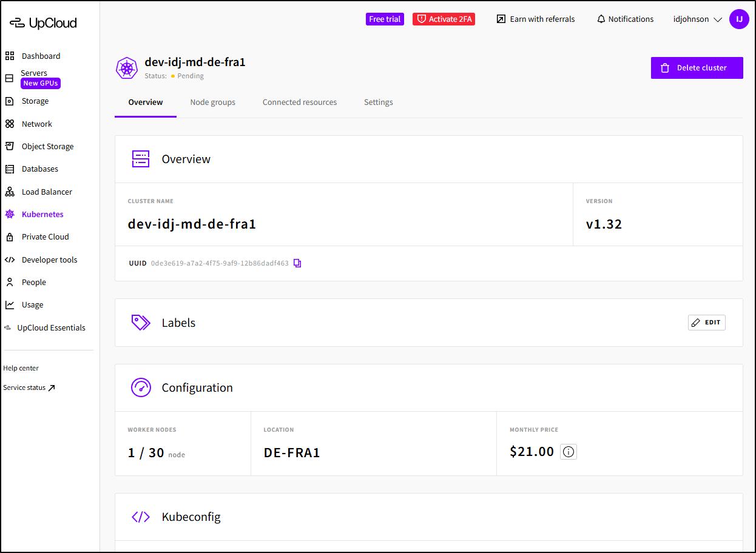The image size is (756, 553).
Task: Click the IJ user avatar
Action: point(739,19)
